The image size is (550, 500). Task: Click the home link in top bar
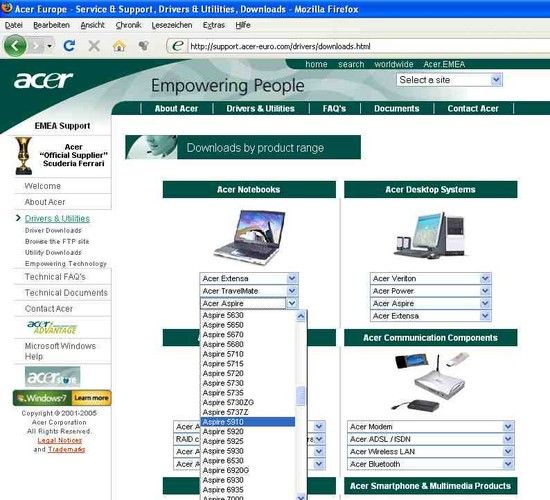click(x=316, y=64)
